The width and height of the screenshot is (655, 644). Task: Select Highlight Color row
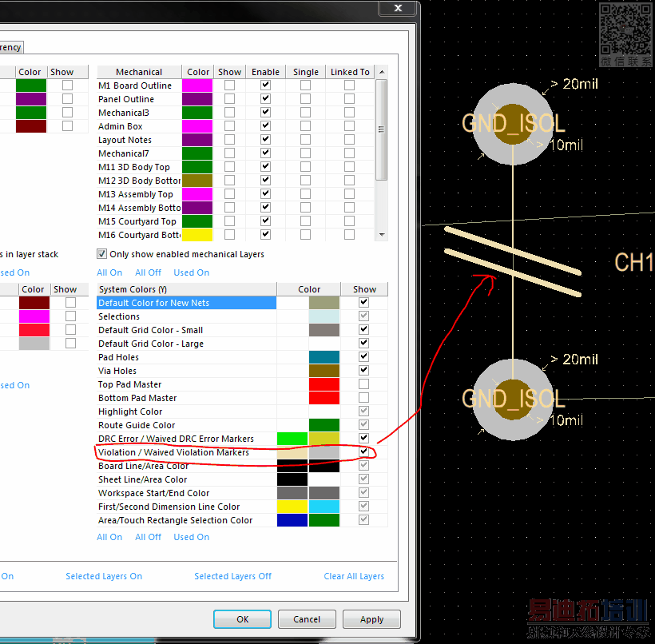pos(186,411)
